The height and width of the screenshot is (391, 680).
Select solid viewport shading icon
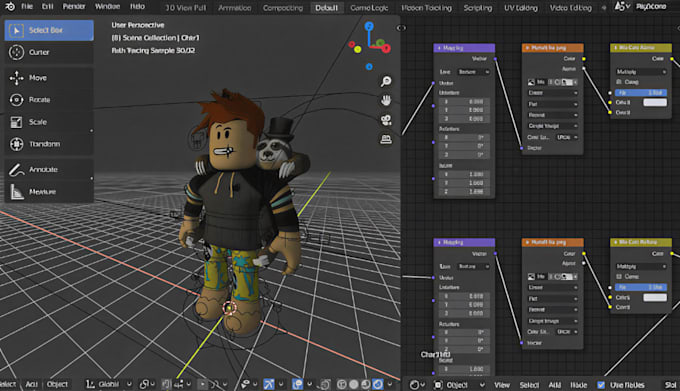(x=354, y=384)
